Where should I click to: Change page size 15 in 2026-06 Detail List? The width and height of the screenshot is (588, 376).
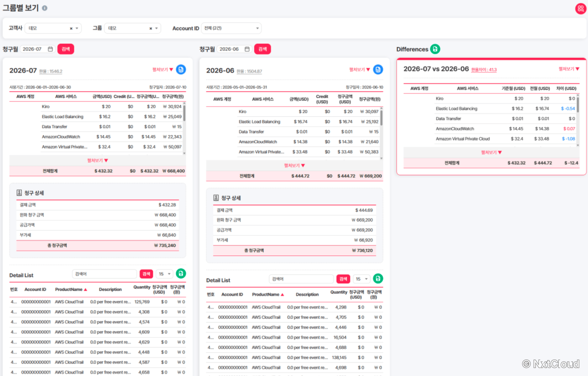361,279
